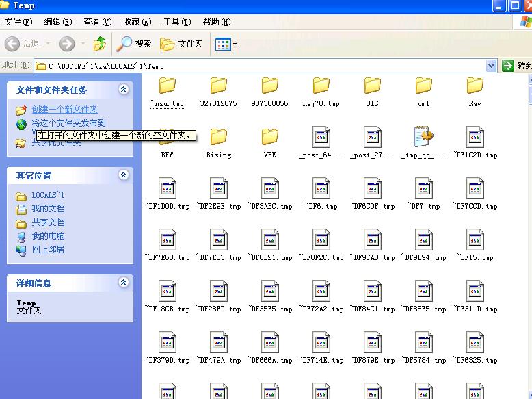Click the ~DF7E83.tmp file name
This screenshot has height=399, width=532.
pos(219,258)
